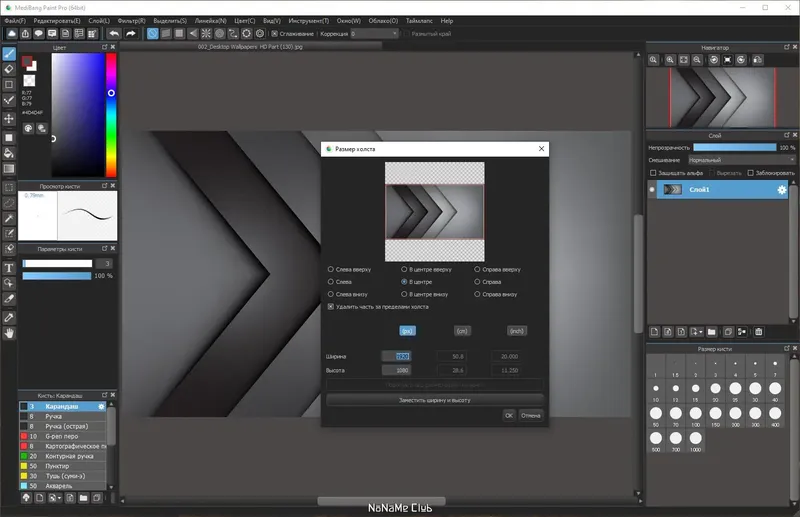Select the Gradient tool
The height and width of the screenshot is (517, 800).
[9, 168]
